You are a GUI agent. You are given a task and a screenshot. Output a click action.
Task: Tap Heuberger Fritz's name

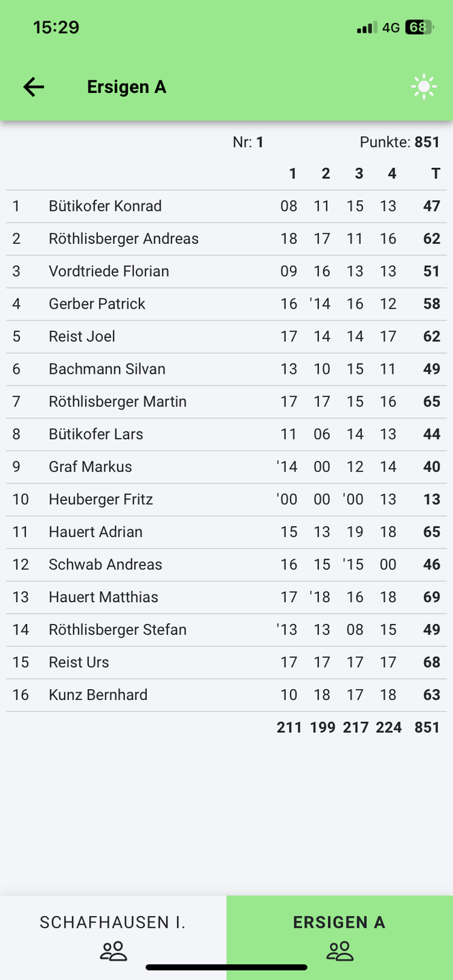click(101, 500)
